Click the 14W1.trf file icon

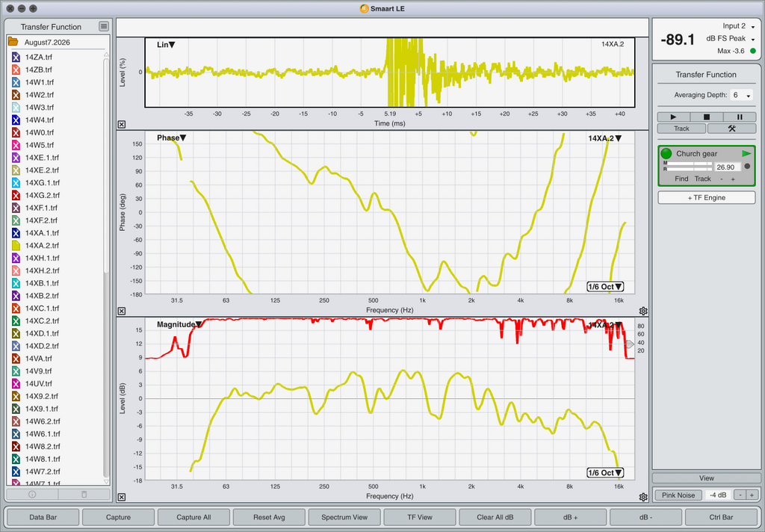coord(16,82)
